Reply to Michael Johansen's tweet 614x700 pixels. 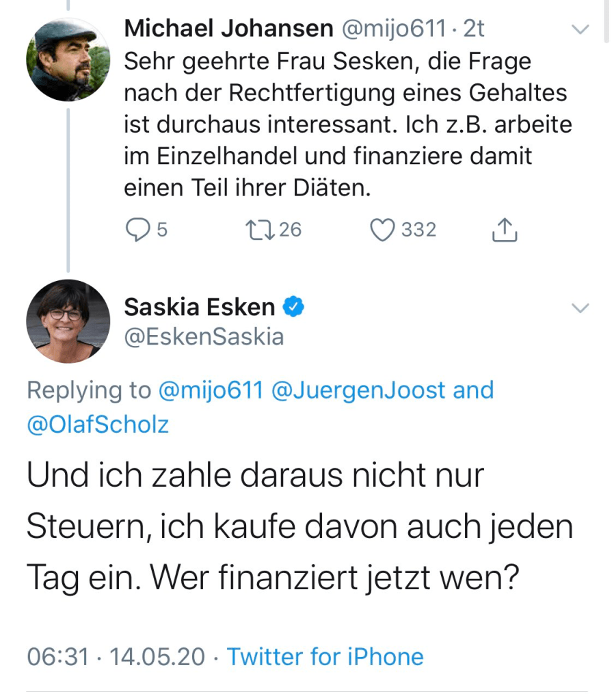coord(138,230)
